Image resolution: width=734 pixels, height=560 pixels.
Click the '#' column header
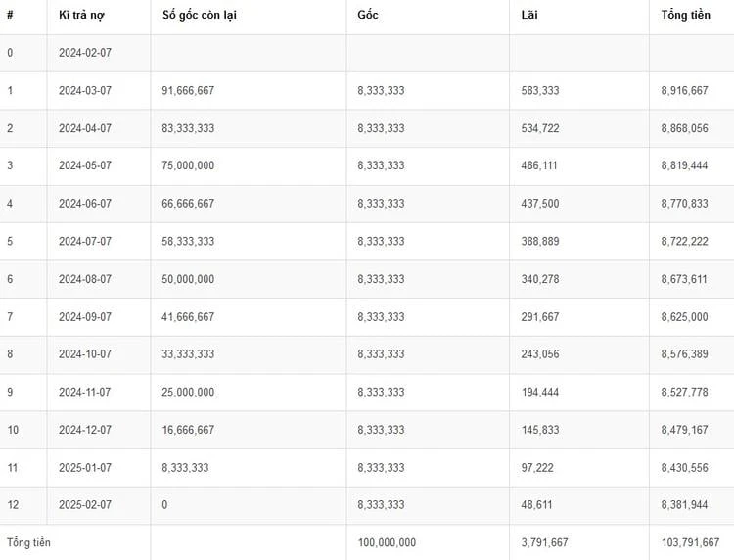click(10, 16)
